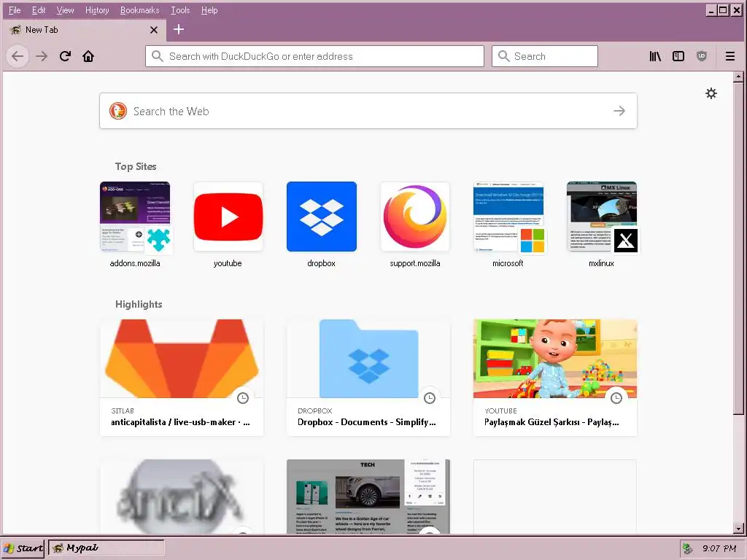This screenshot has width=747, height=560.
Task: Open a new tab with plus button
Action: tap(179, 29)
